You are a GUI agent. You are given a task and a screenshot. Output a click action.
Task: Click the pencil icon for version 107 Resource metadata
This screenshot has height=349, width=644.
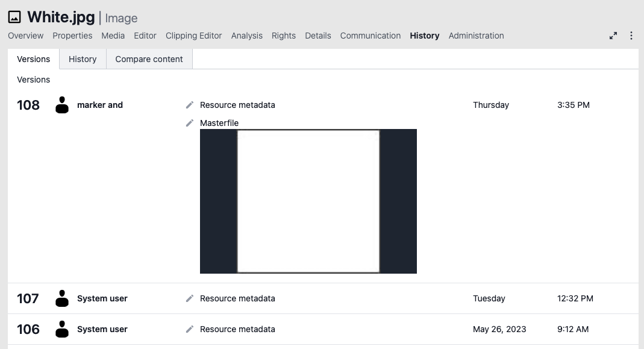[x=189, y=298]
